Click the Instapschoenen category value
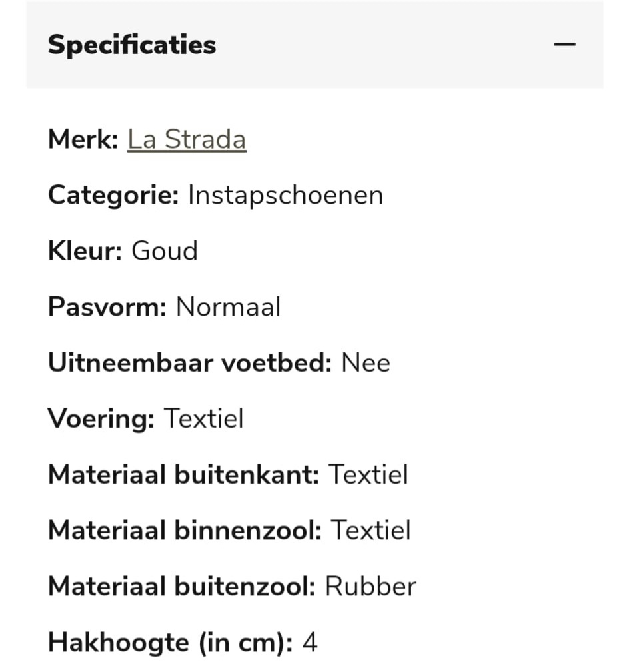Screen dimensions: 629x672 285,196
